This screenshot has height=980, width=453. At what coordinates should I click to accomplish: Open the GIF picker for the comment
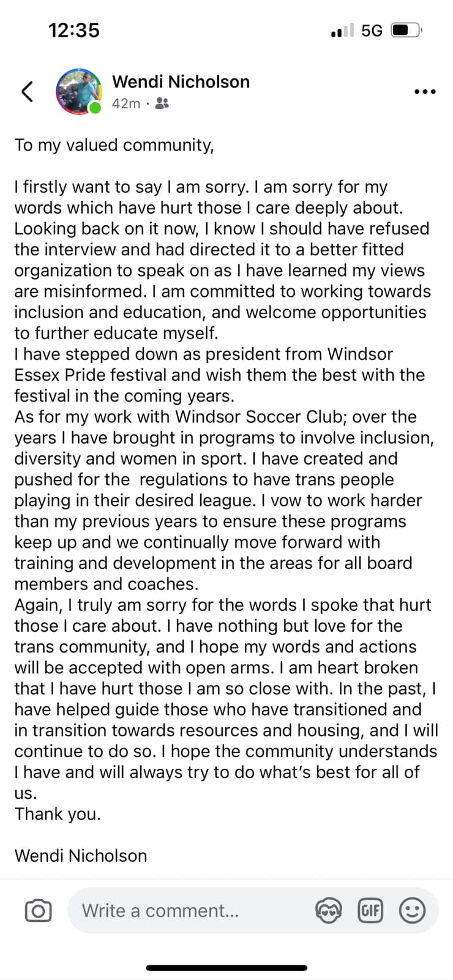pyautogui.click(x=370, y=910)
